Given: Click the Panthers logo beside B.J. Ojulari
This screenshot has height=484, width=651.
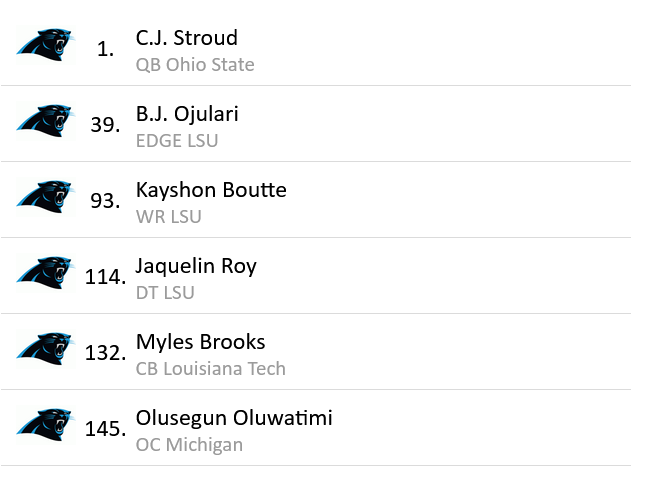Looking at the screenshot, I should click(45, 121).
